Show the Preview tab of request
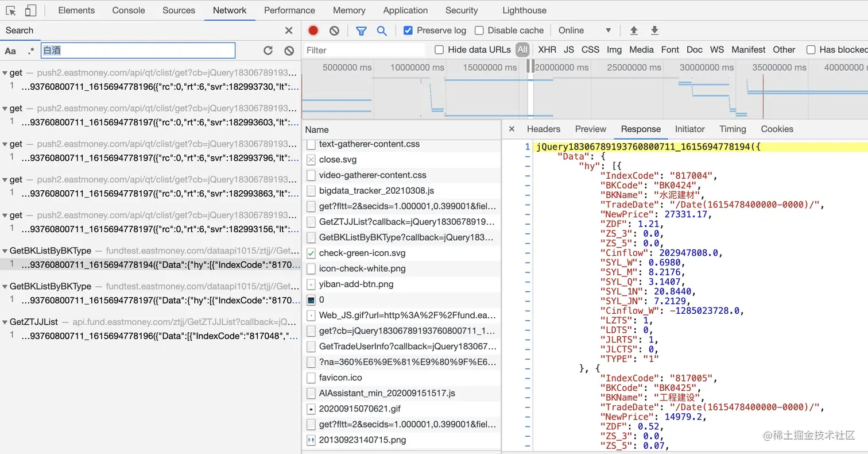Image resolution: width=868 pixels, height=454 pixels. (590, 129)
